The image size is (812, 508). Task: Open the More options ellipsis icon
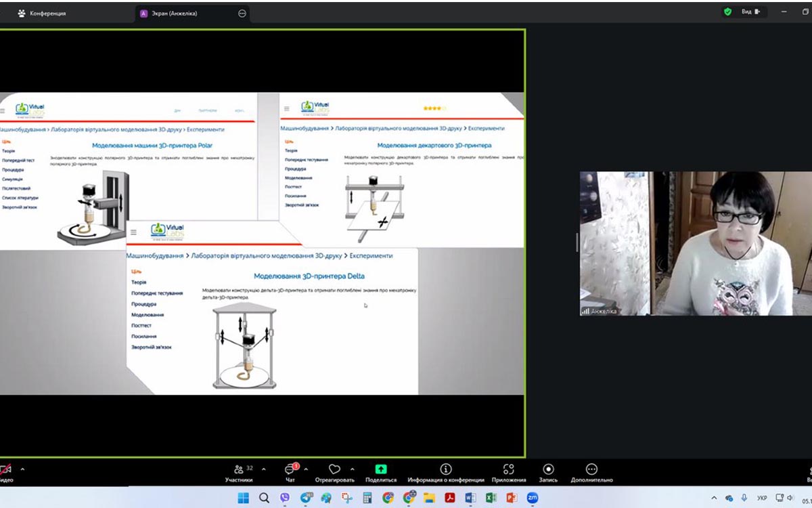pos(591,469)
